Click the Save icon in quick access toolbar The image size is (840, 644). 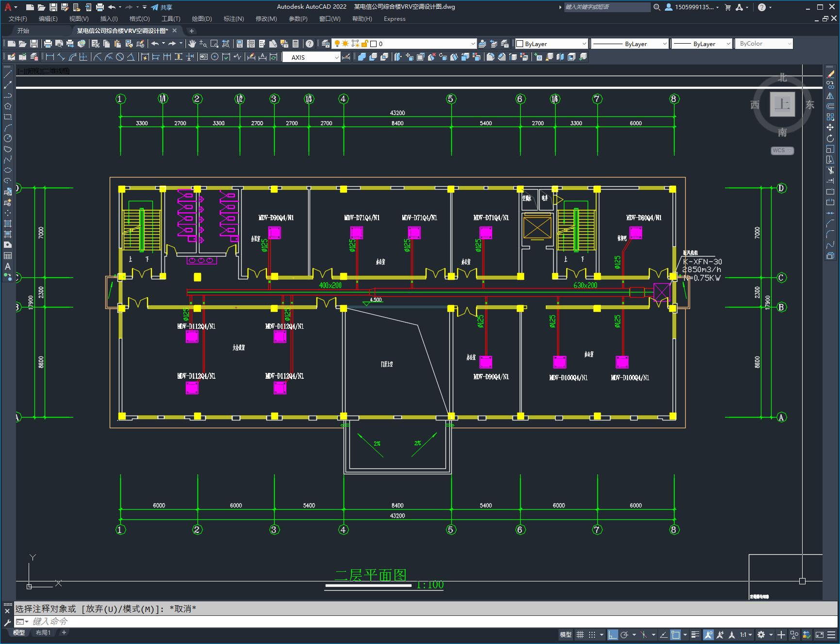coord(53,7)
